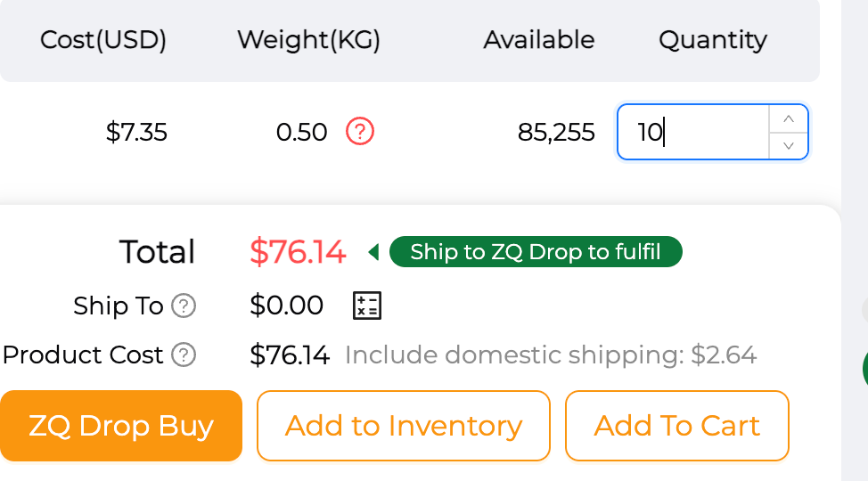Open the shipping cost calculator icon
The width and height of the screenshot is (868, 481).
click(367, 306)
